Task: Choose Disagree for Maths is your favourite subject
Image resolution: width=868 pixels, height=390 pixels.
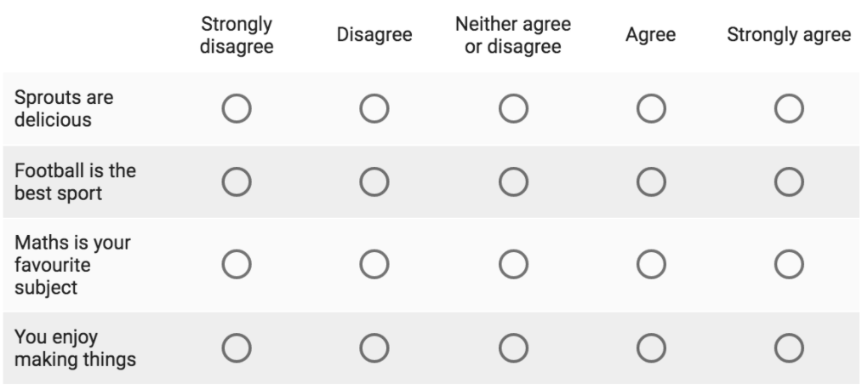Action: click(x=374, y=264)
